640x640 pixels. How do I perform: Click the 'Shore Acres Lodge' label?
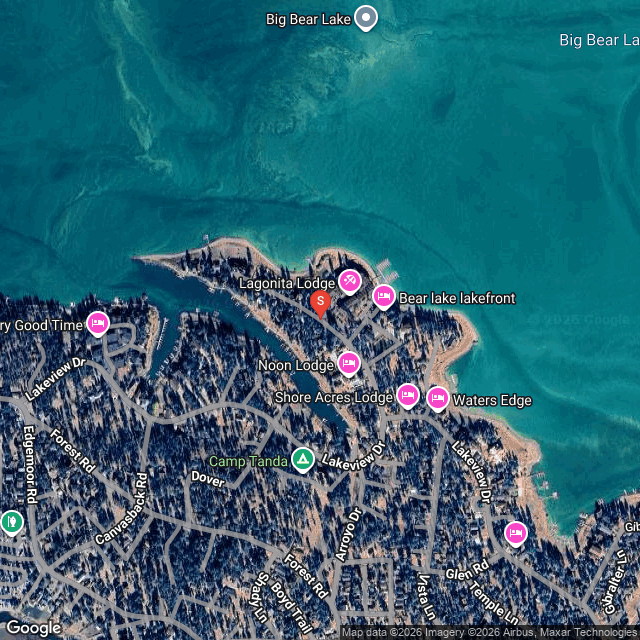(x=333, y=398)
